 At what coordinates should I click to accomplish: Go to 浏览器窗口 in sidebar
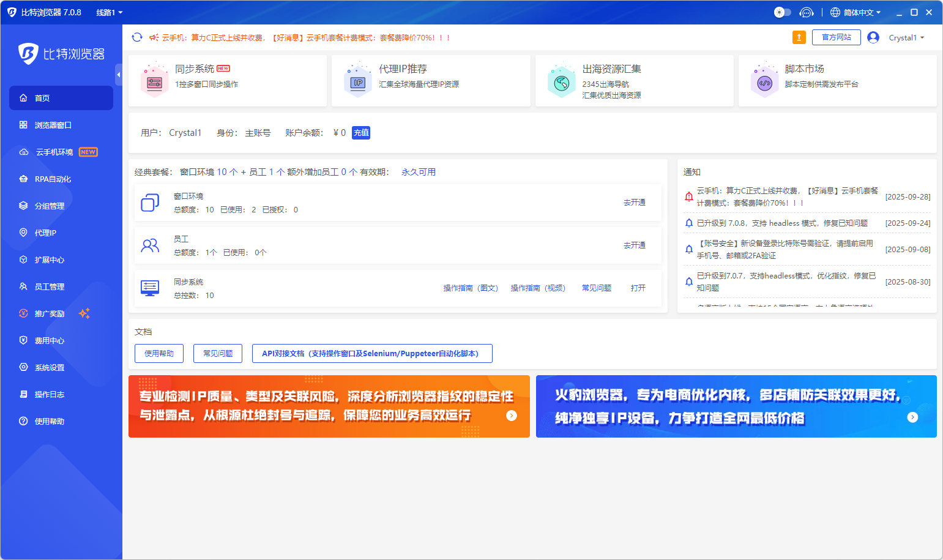[53, 125]
